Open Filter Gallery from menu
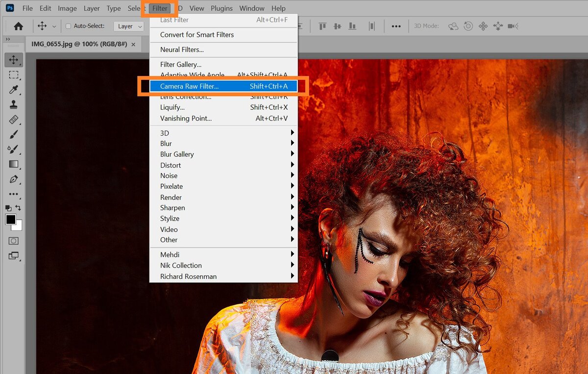The height and width of the screenshot is (374, 588). click(x=223, y=64)
